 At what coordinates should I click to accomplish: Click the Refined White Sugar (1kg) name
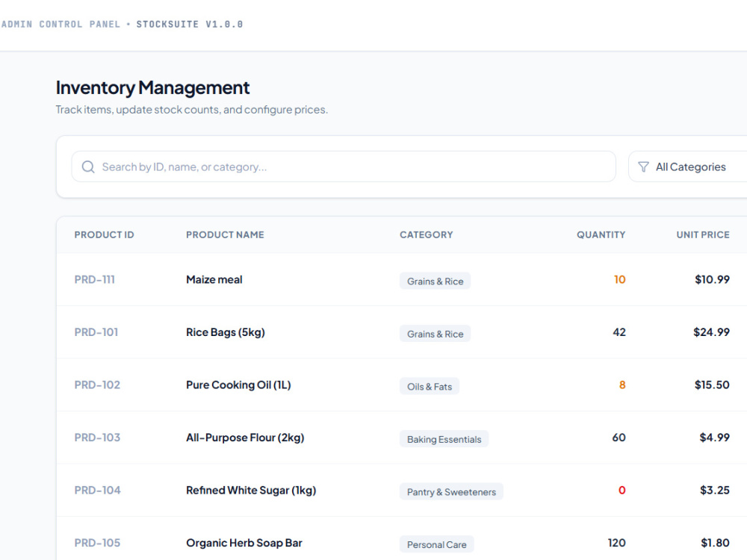[251, 491]
